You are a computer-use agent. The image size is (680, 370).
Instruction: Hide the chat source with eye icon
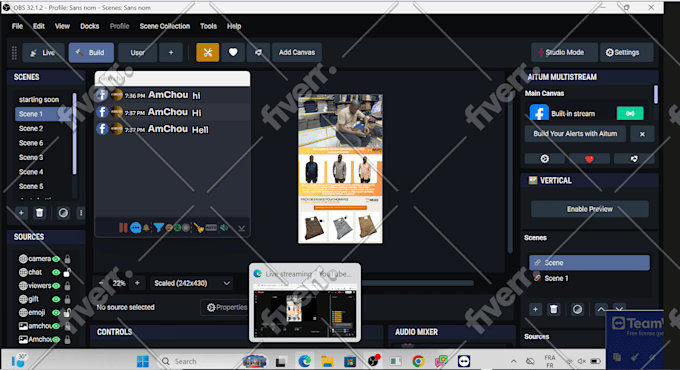tap(56, 272)
